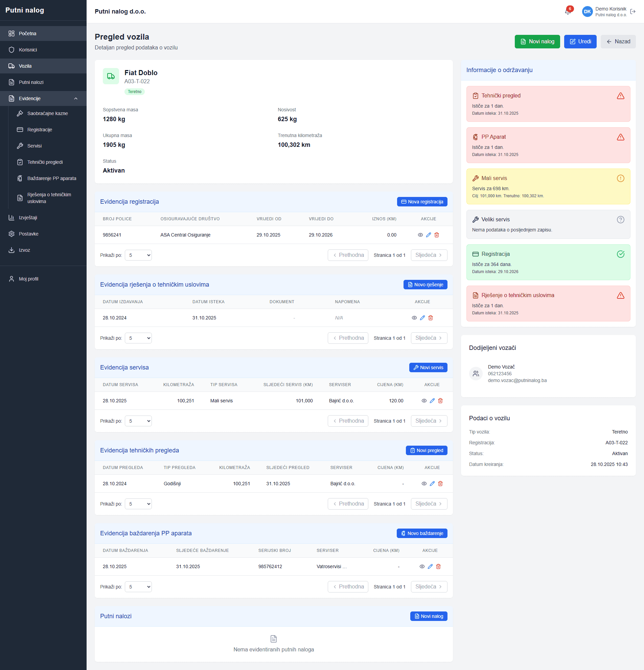
Task: Open Saobraćajne kazne in the sidebar
Action: pyautogui.click(x=47, y=113)
